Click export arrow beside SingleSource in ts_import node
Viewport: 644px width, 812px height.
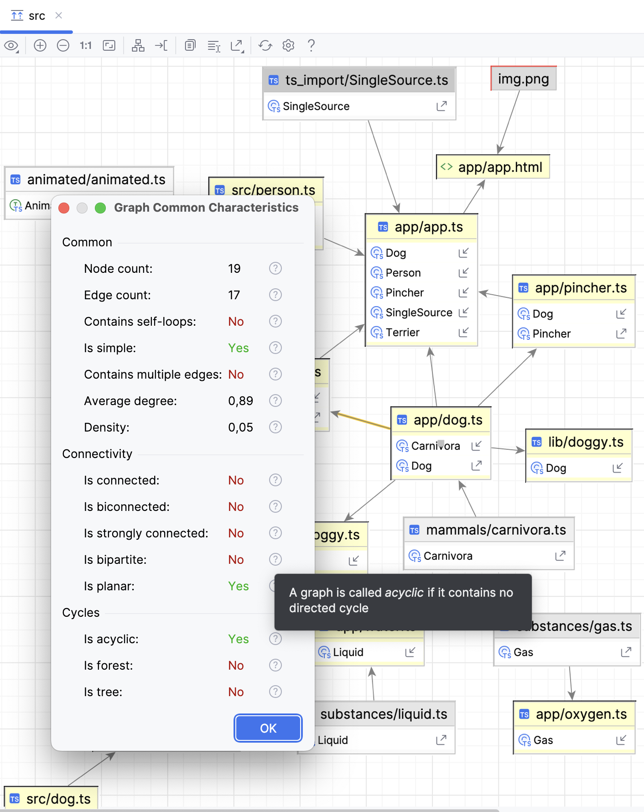441,106
